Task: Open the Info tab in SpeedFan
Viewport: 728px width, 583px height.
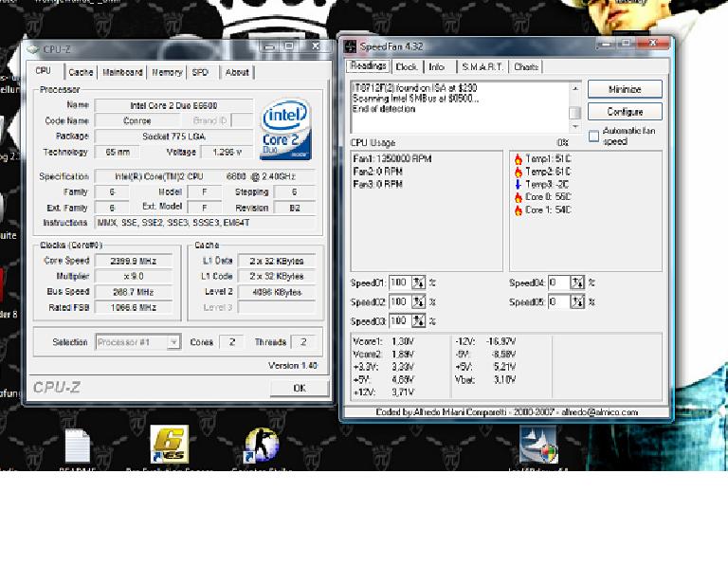Action: [x=436, y=67]
